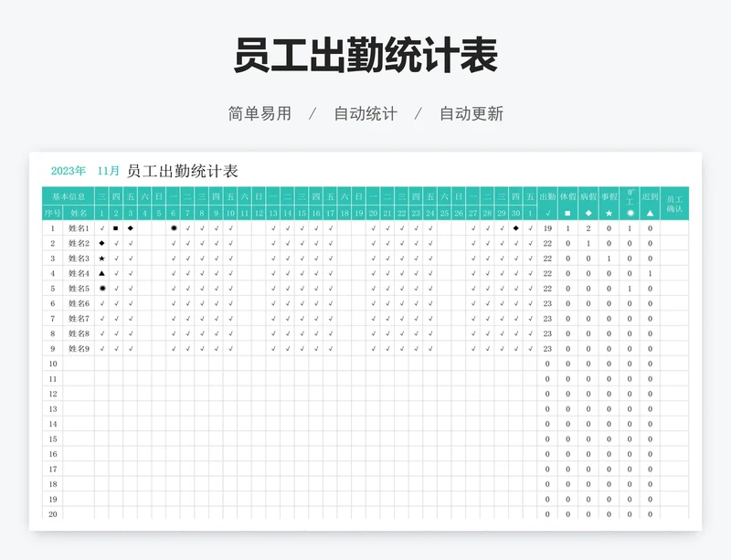Select the 病假 summary column header
Viewport: 731px width, 560px height.
pyautogui.click(x=588, y=196)
